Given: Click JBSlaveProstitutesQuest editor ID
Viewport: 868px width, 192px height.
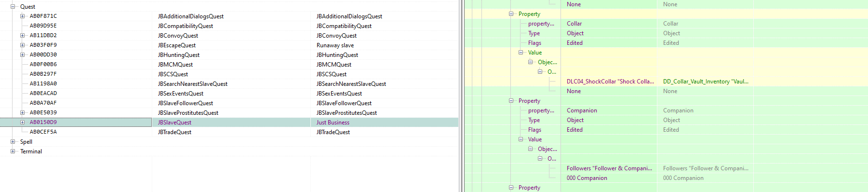Looking at the screenshot, I should click(188, 113).
